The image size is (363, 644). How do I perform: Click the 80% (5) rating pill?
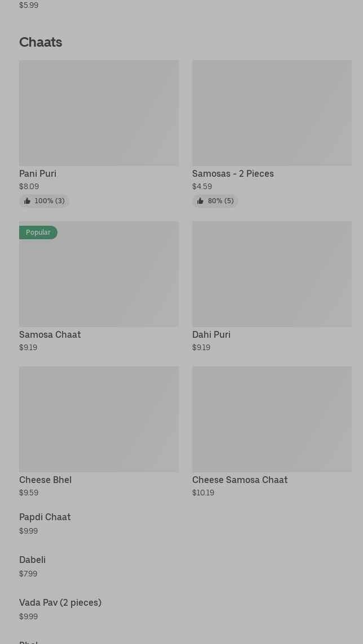[215, 201]
